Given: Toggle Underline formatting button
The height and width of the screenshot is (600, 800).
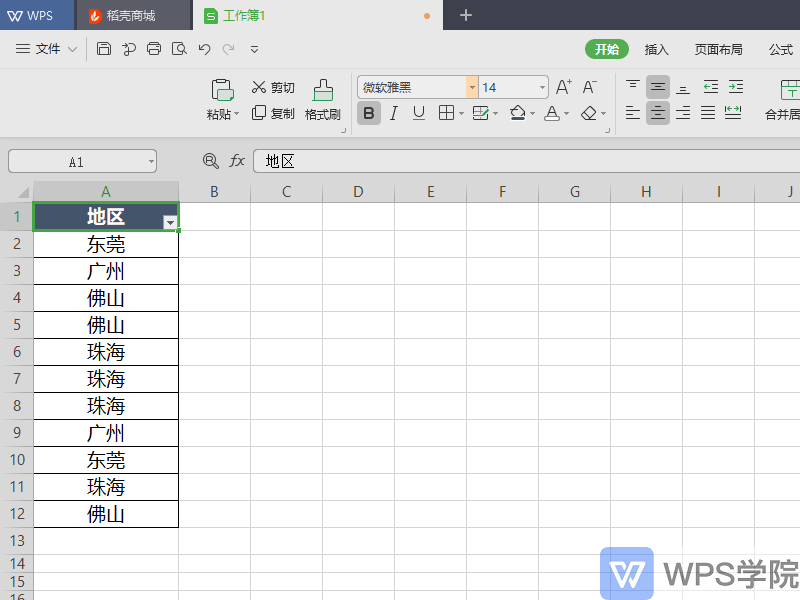Looking at the screenshot, I should [419, 113].
